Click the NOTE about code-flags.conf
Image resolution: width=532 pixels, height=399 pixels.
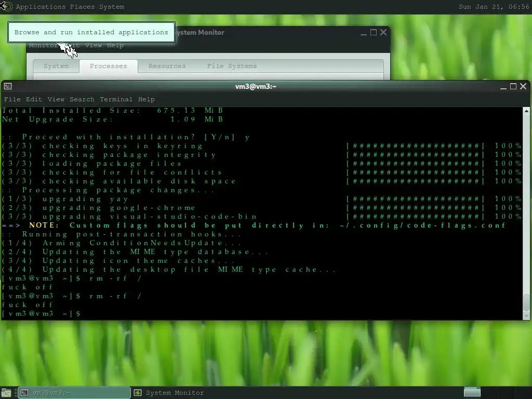(254, 225)
